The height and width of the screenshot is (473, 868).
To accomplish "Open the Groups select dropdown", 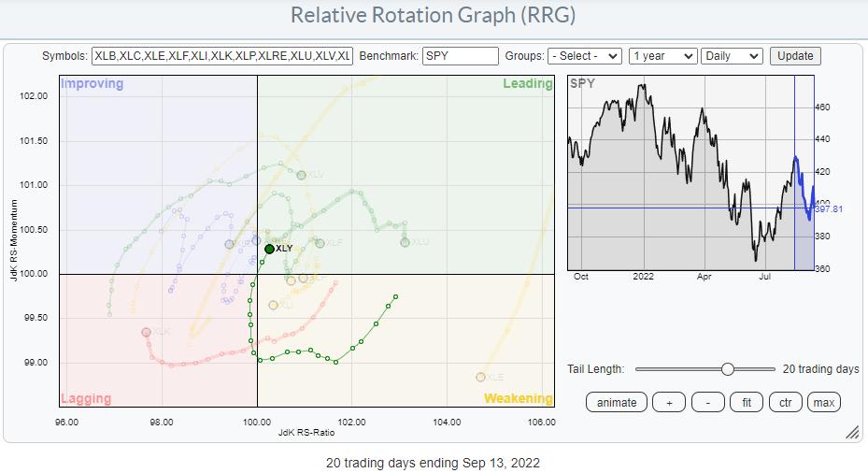I will click(585, 56).
